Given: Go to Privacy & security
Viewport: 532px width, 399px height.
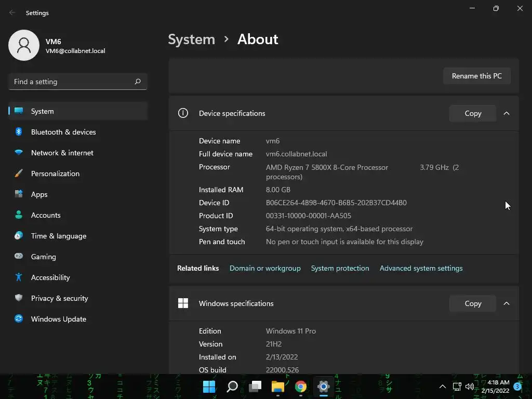Looking at the screenshot, I should click(78, 298).
